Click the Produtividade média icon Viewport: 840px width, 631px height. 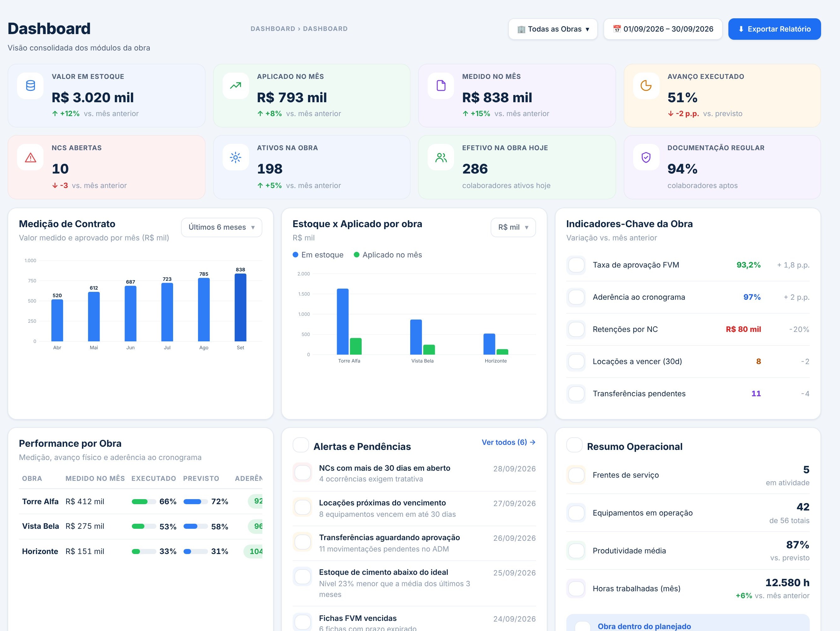[x=576, y=551]
